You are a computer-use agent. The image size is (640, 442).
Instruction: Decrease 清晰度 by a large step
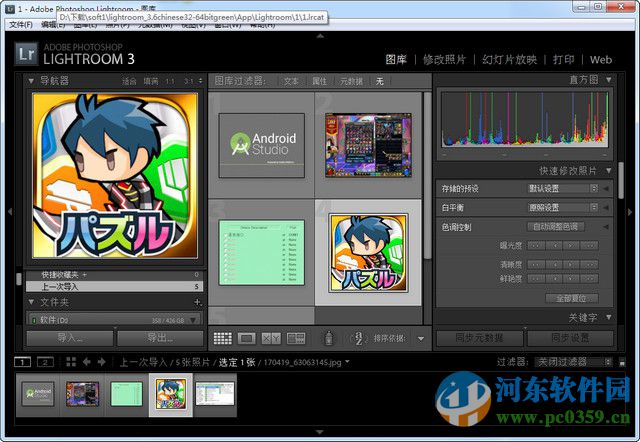click(536, 264)
